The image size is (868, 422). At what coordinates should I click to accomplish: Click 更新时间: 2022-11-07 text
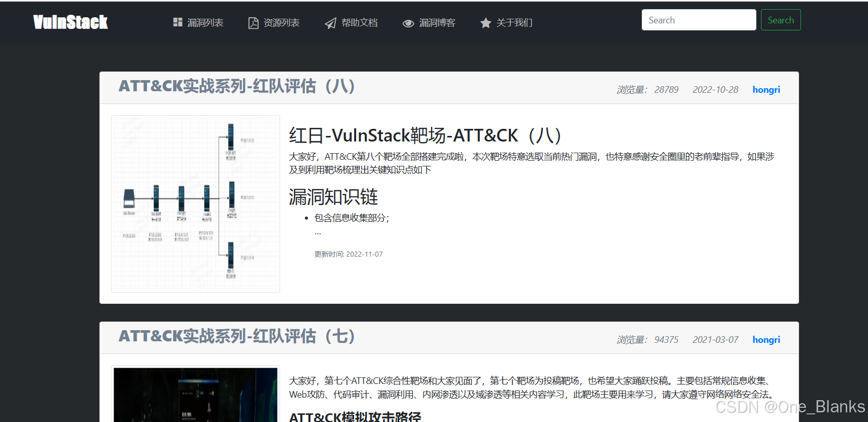pos(349,254)
